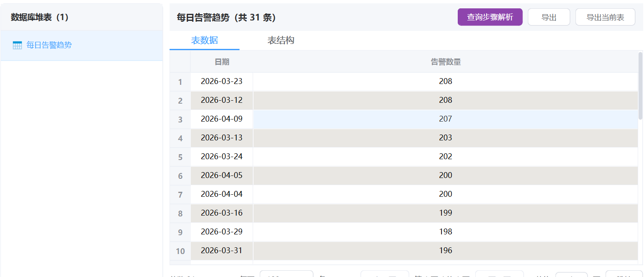Click the date cell 2026-03-29

point(221,232)
